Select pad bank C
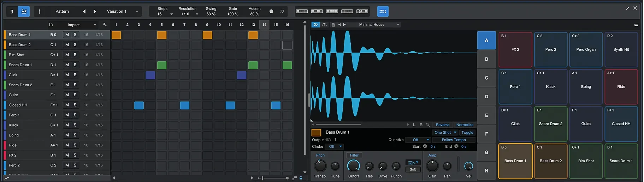 [486, 78]
